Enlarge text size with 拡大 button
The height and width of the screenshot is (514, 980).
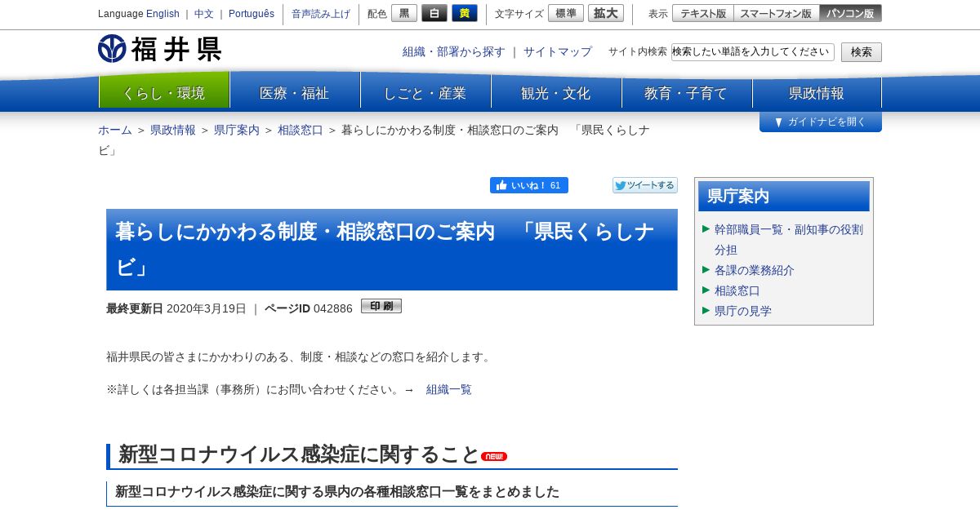click(606, 13)
